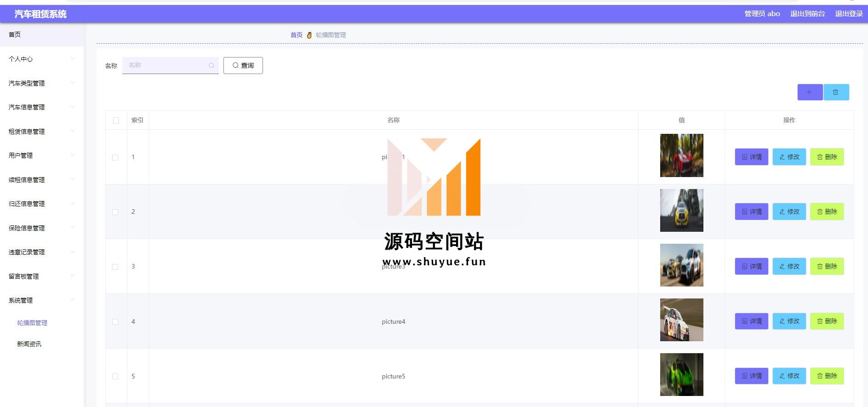868x407 pixels.
Task: Click the trash batch-delete button
Action: coord(836,92)
